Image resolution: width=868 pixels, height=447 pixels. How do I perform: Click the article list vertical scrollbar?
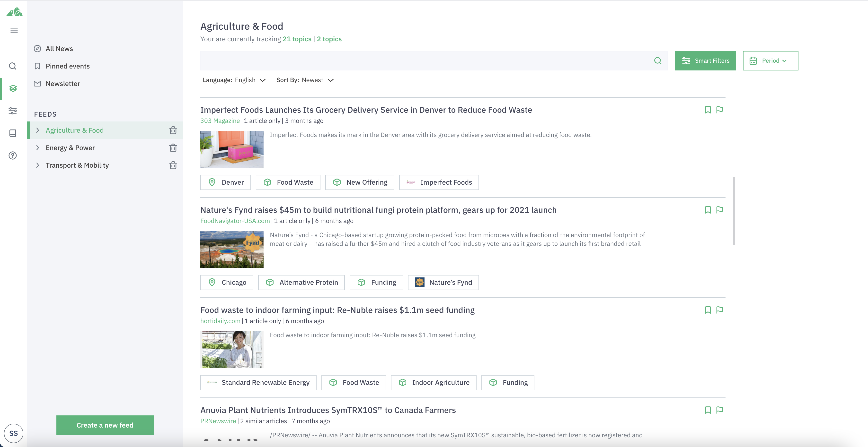click(x=734, y=211)
